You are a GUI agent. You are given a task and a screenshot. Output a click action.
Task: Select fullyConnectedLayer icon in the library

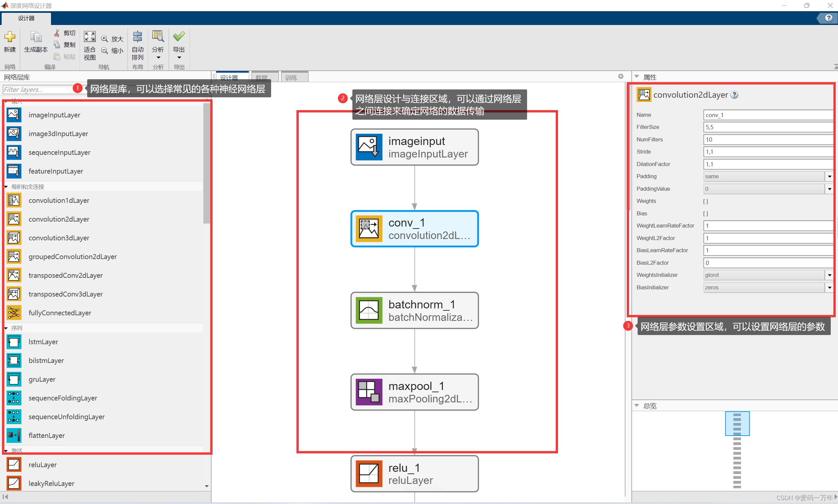pyautogui.click(x=14, y=313)
